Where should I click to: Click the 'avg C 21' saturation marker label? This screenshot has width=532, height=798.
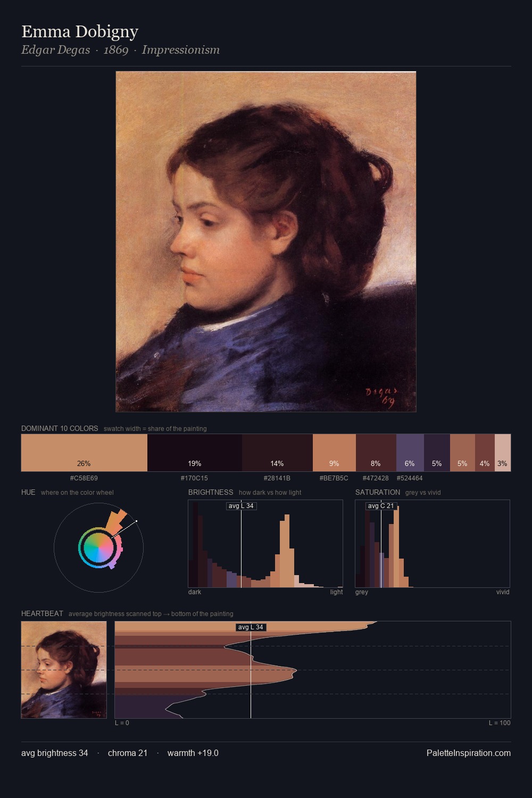[381, 506]
